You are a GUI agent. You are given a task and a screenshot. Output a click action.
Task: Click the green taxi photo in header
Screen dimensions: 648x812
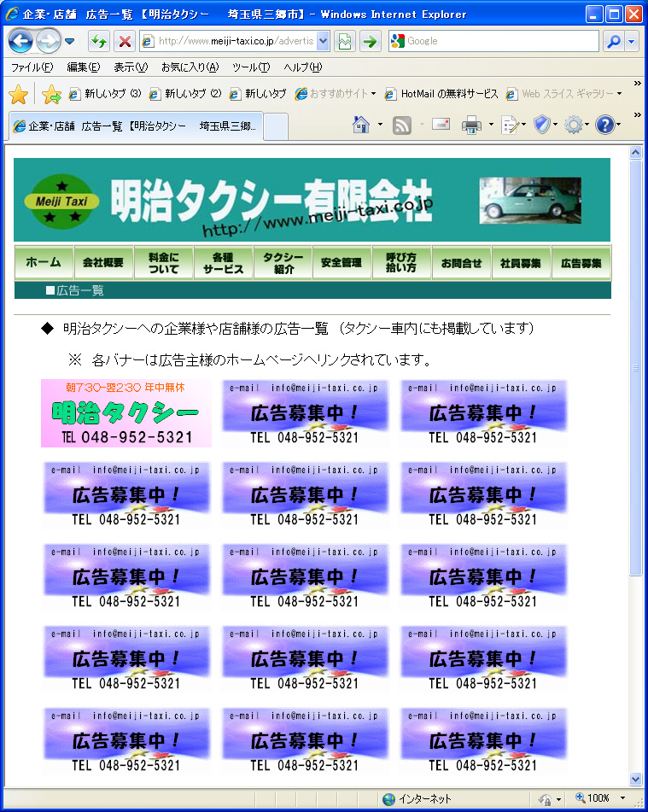pos(530,201)
